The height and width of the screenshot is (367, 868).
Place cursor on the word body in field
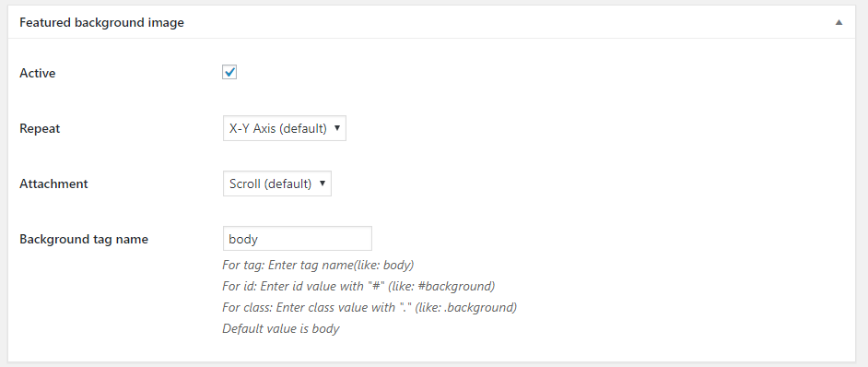click(243, 239)
